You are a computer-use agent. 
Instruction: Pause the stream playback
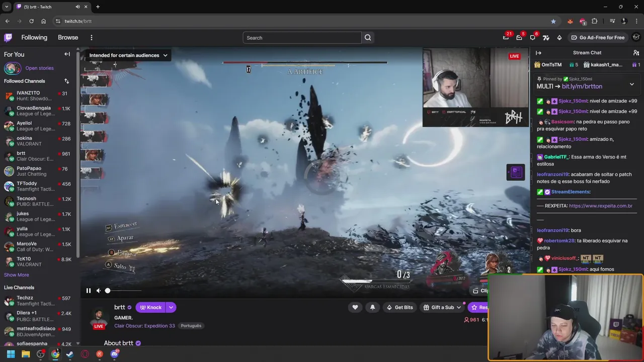pos(88,291)
